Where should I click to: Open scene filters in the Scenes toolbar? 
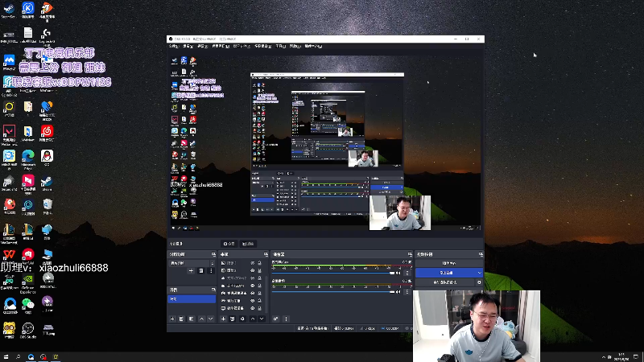192,319
